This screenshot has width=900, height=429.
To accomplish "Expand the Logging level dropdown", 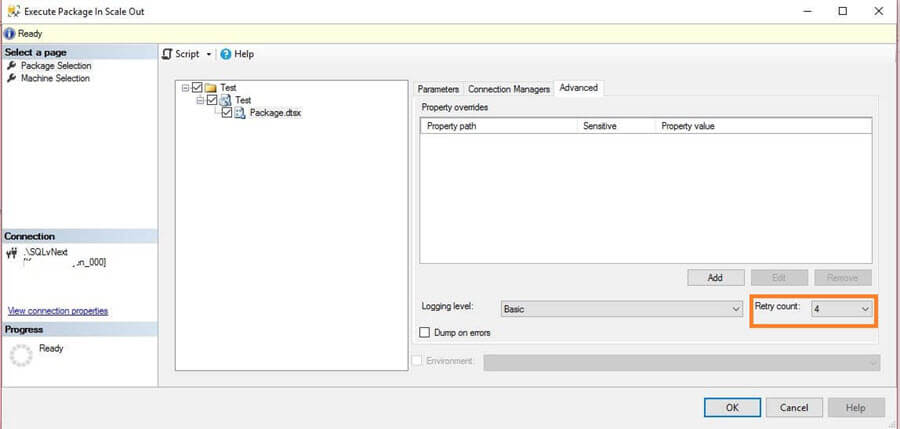I will [x=736, y=310].
